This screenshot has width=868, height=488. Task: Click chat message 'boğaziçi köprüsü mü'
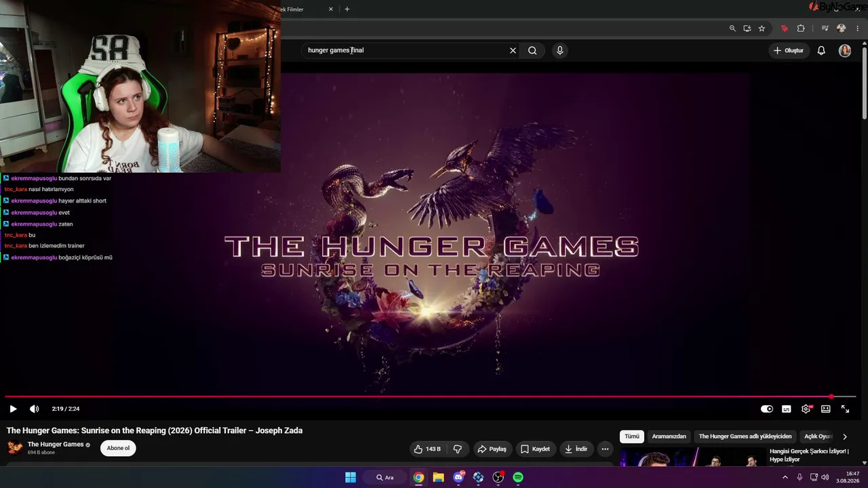85,258
